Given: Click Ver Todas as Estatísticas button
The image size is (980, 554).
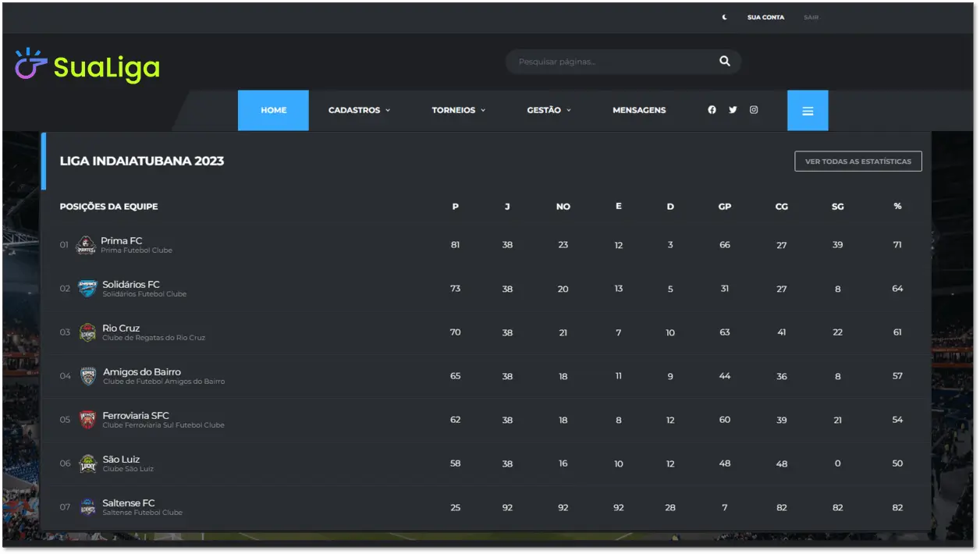Looking at the screenshot, I should click(857, 162).
